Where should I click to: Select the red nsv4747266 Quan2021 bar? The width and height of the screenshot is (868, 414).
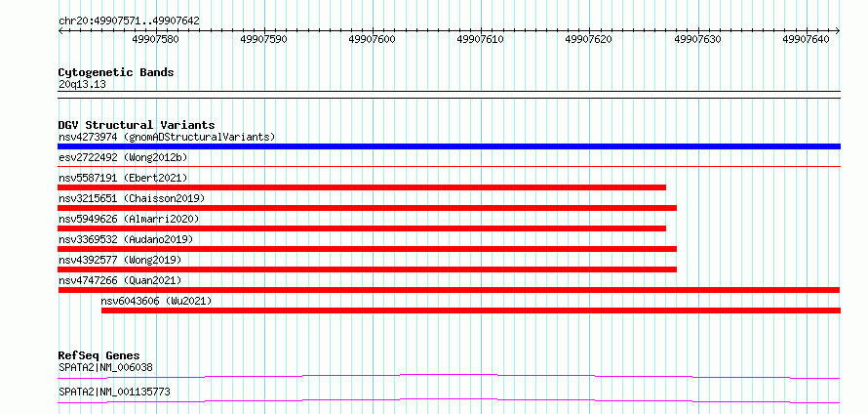tap(449, 290)
